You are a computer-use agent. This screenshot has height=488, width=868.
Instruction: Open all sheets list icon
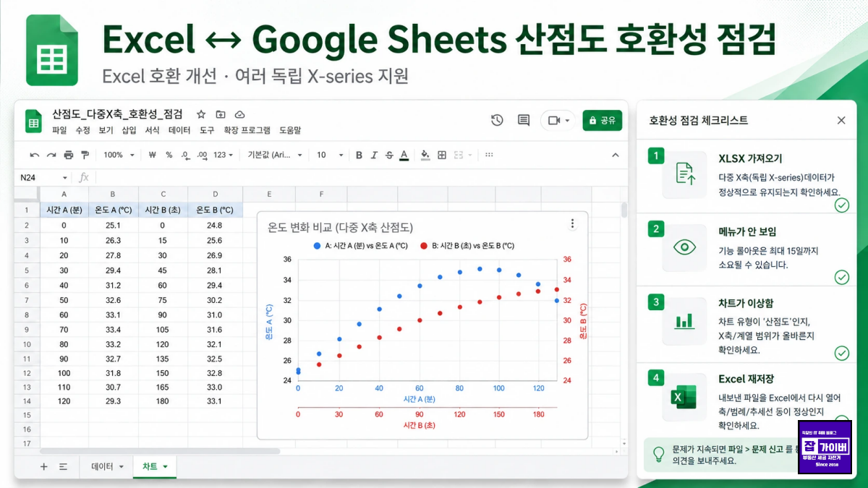pyautogui.click(x=63, y=467)
